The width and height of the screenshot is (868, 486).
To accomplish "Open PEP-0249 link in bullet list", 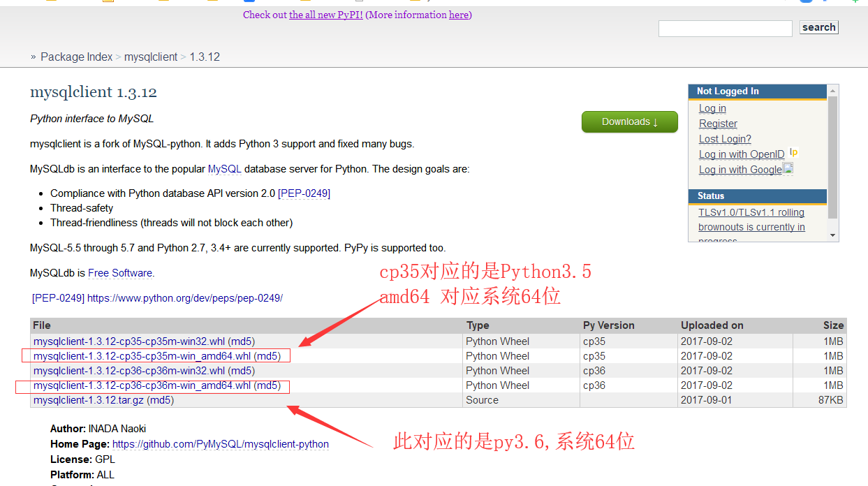I will coord(304,193).
